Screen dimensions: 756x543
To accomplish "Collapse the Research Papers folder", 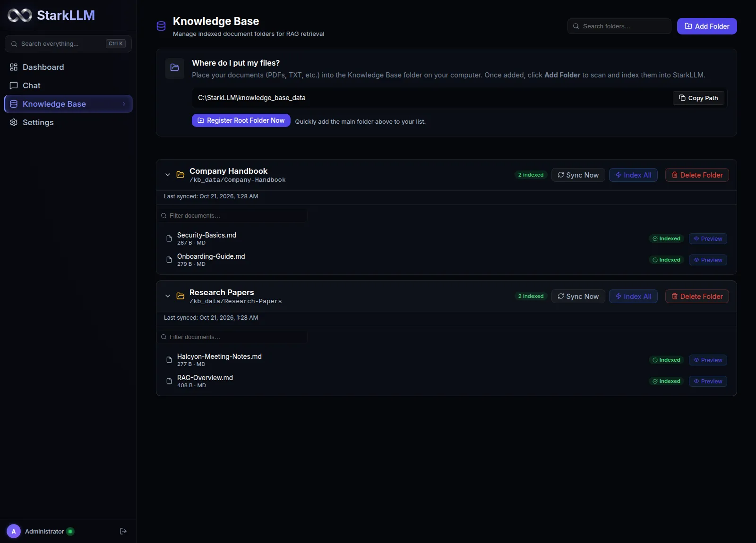I will [168, 296].
